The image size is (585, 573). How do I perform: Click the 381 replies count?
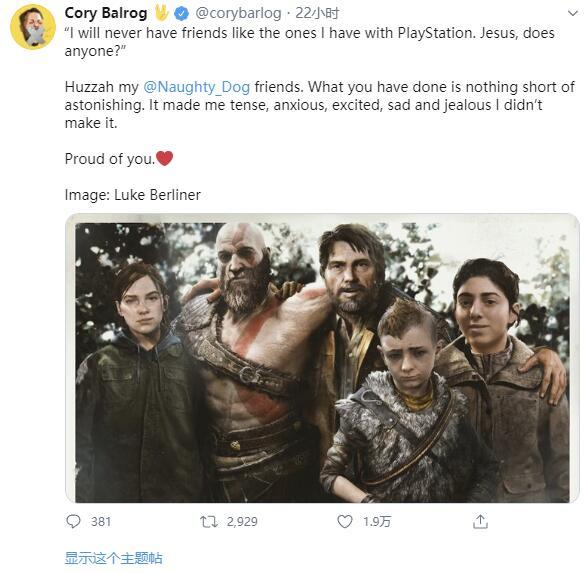pyautogui.click(x=101, y=521)
